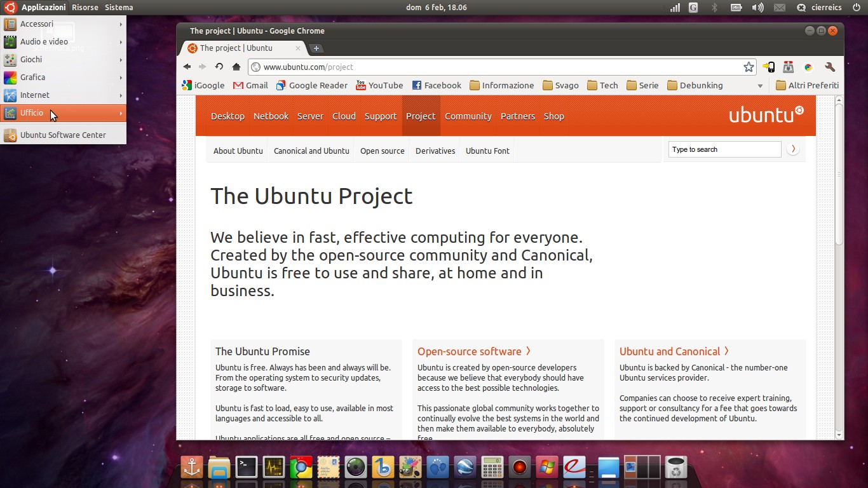Open Ubuntu Software Center menu entry
This screenshot has width=868, height=488.
(64, 135)
